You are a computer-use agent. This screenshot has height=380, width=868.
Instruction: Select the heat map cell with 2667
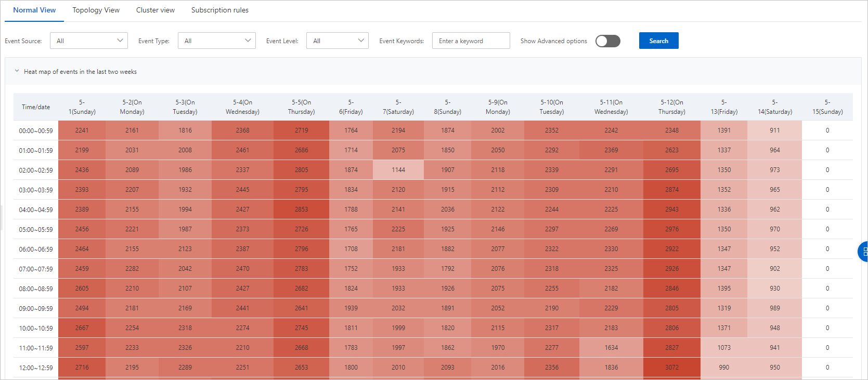pos(82,328)
